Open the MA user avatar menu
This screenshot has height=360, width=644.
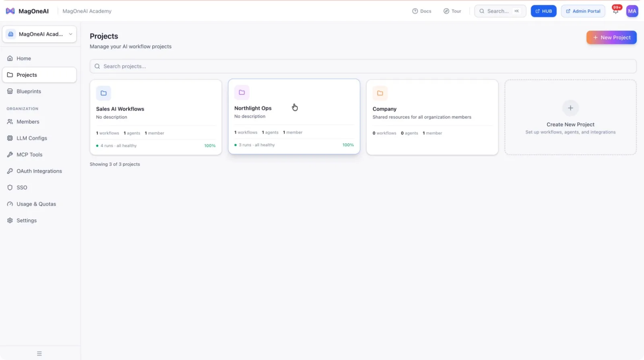point(632,11)
